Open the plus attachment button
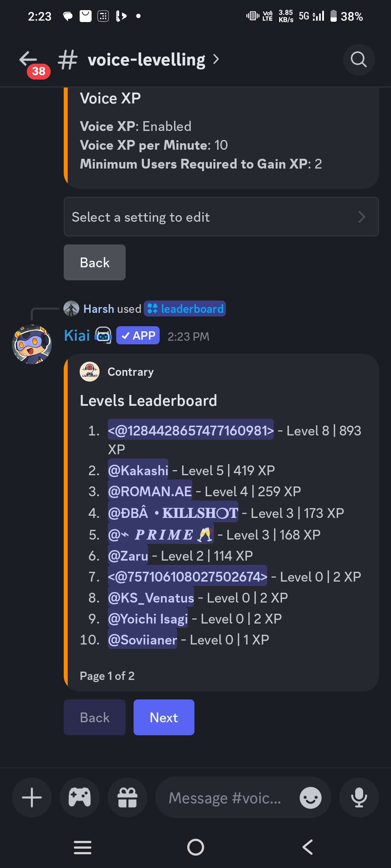 [x=32, y=797]
